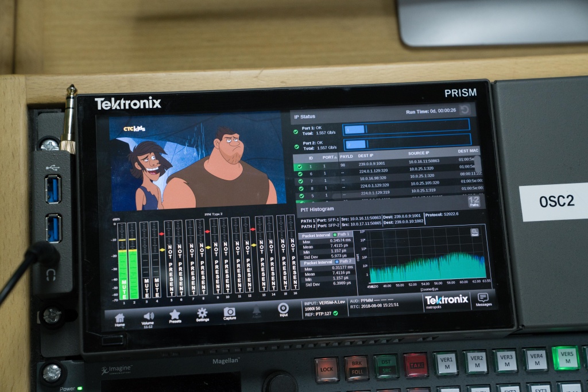Select source VER3 M on the router panel
This screenshot has width=588, height=392.
coord(506,360)
